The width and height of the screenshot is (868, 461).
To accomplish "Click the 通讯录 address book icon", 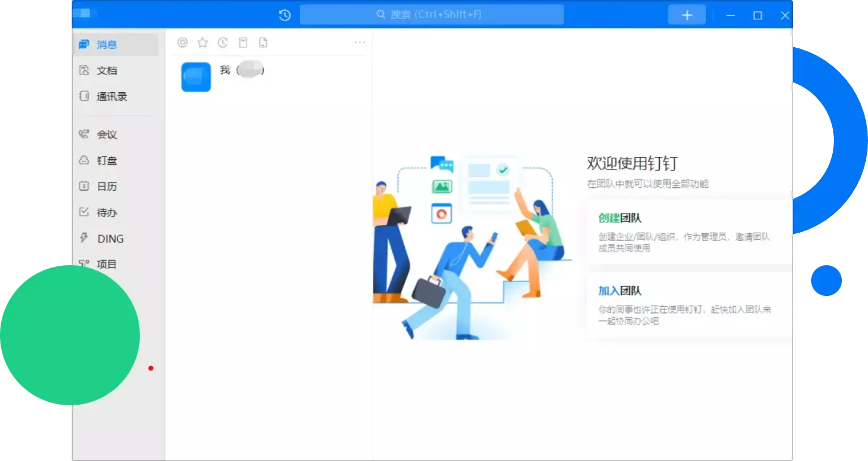I will 84,96.
